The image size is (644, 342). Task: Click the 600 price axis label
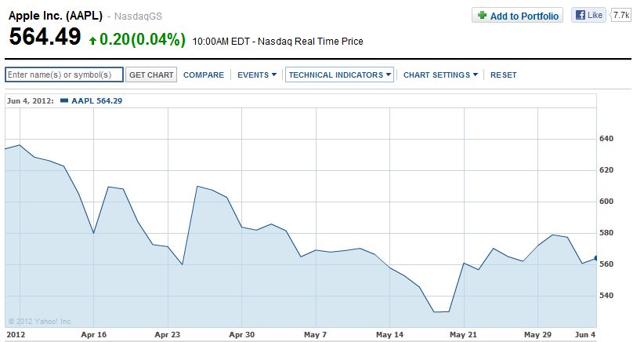coord(606,201)
